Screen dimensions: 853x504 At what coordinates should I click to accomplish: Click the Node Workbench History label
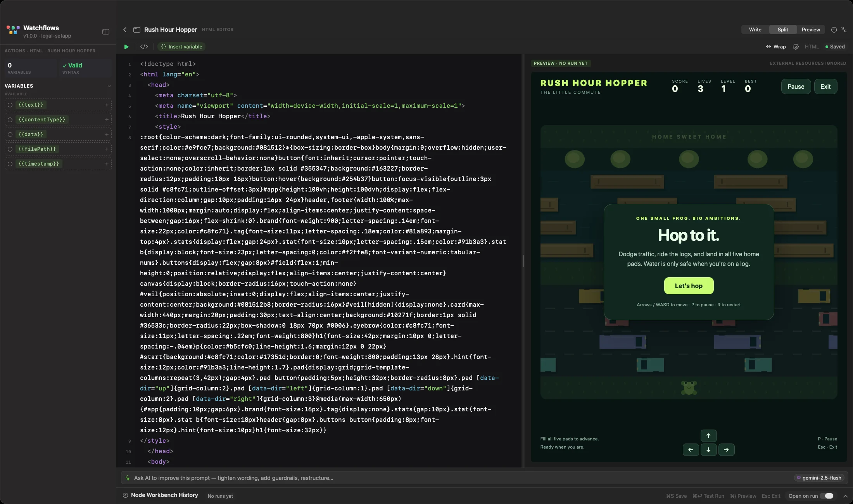click(x=164, y=495)
